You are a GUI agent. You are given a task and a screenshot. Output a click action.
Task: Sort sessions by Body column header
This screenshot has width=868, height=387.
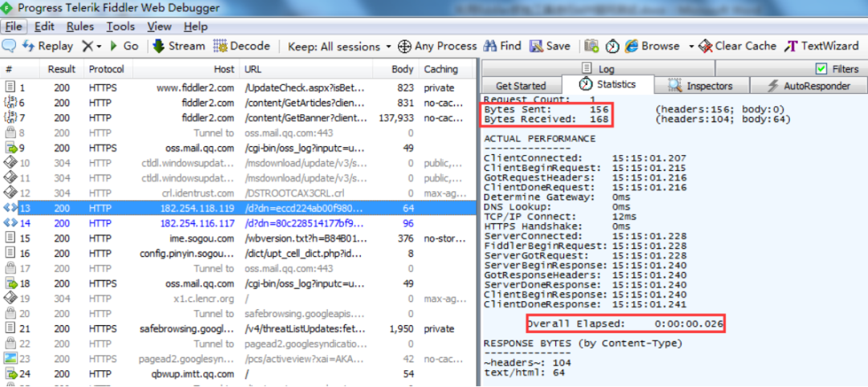pos(395,69)
